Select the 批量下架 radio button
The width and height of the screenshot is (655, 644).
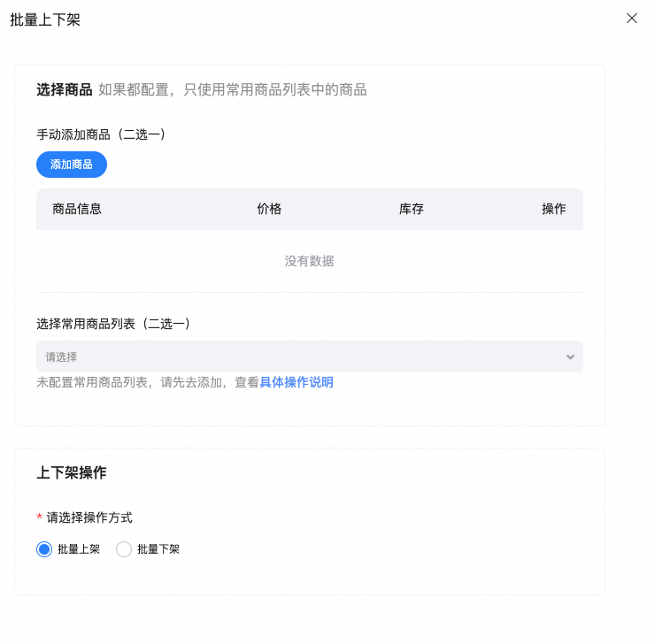tap(124, 549)
